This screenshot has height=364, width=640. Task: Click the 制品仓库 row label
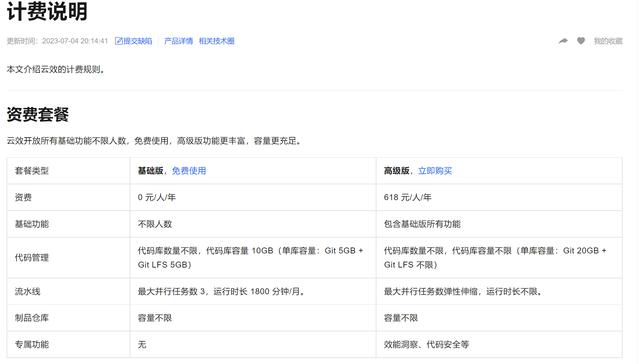[32, 317]
